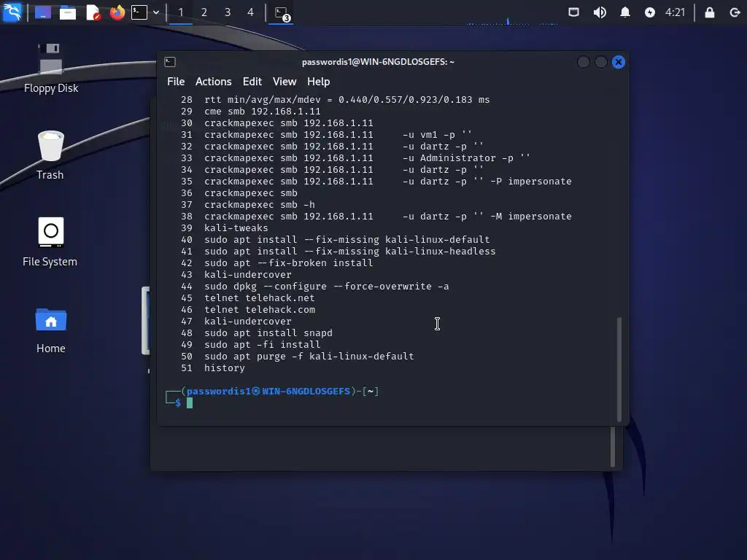Open terminal emulator from panel

point(139,12)
